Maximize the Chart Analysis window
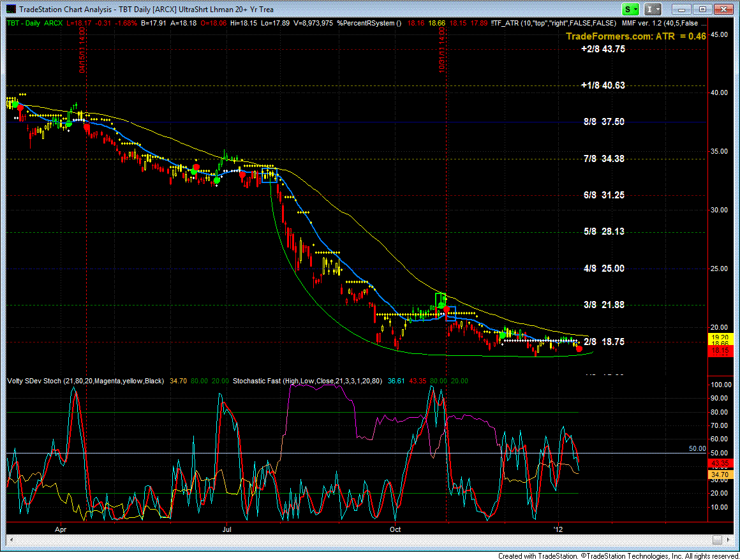The width and height of the screenshot is (740, 560). pos(702,9)
